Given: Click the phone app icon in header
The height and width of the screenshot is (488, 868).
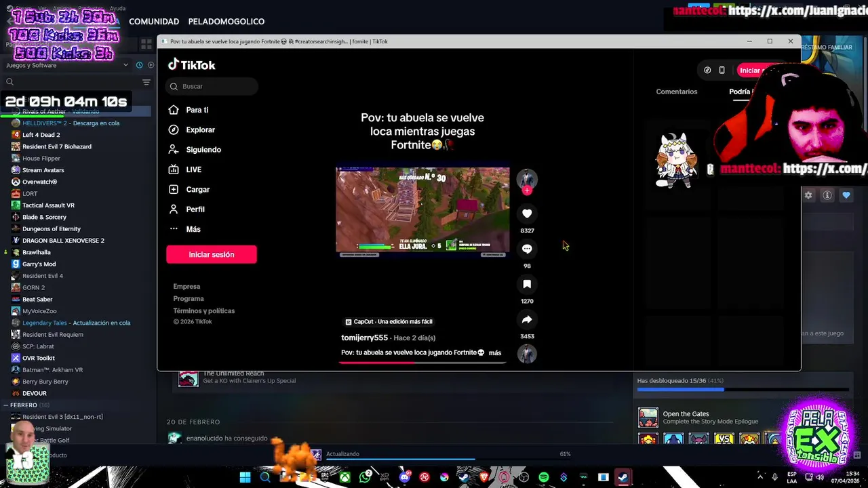Looking at the screenshot, I should 722,70.
